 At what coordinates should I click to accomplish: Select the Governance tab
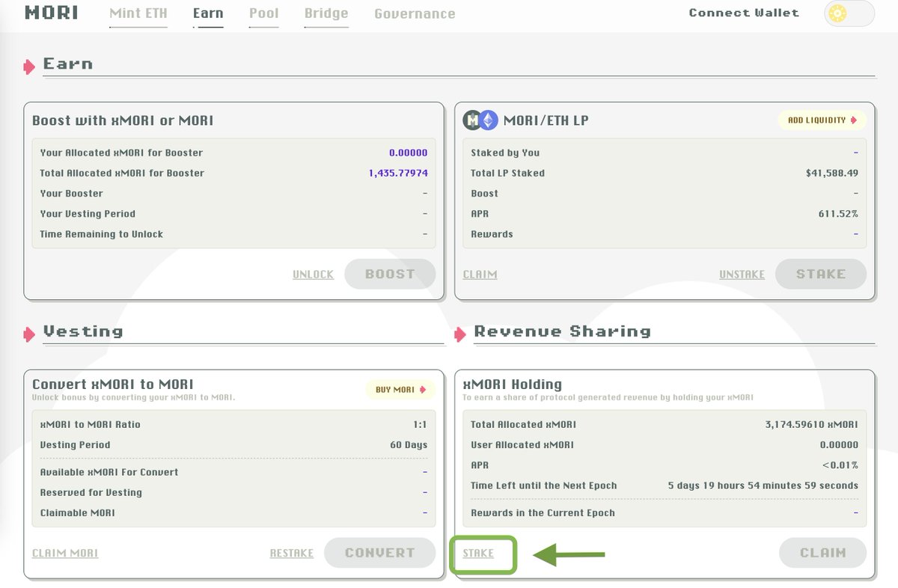point(415,13)
